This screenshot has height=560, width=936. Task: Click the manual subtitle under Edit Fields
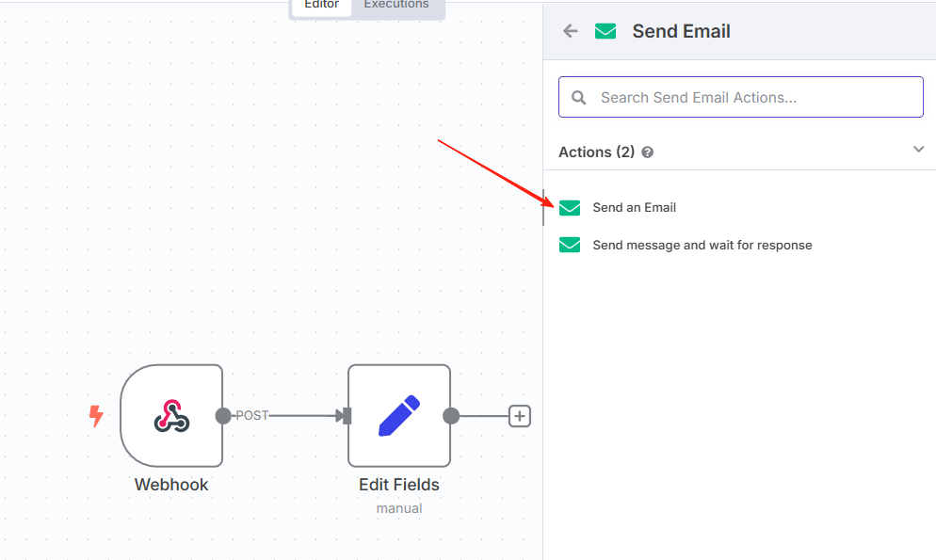coord(398,508)
